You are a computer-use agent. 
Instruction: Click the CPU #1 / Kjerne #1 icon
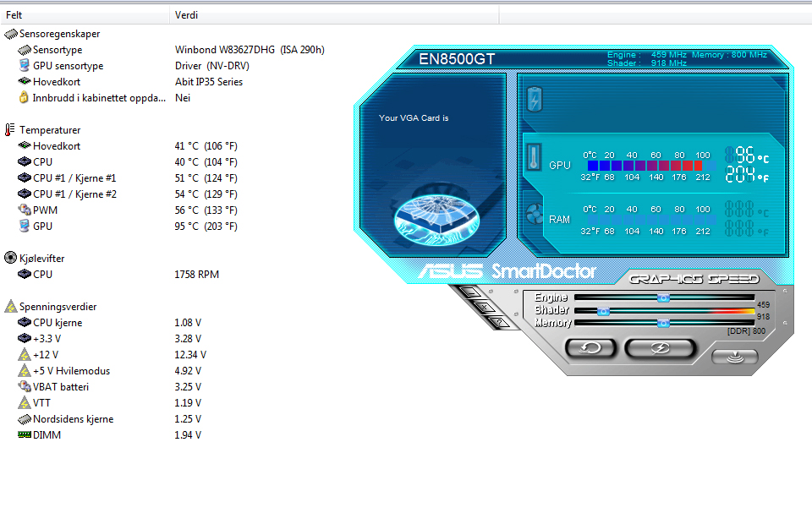tap(25, 177)
